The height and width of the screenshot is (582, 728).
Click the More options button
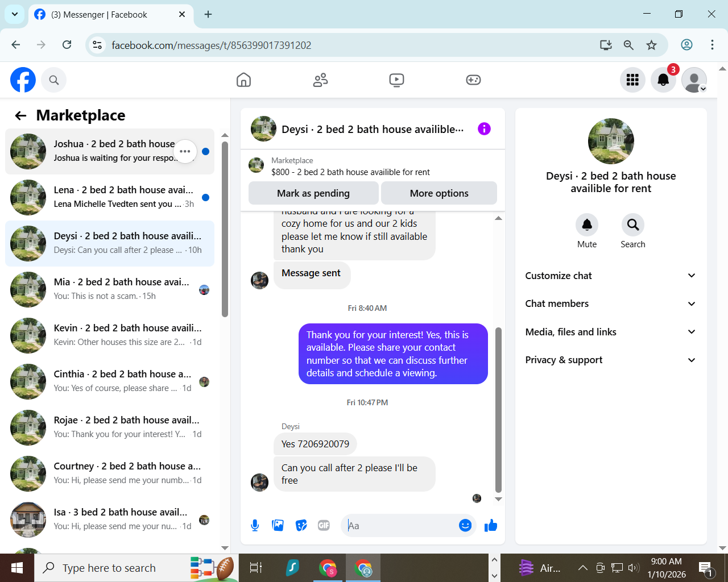coord(439,193)
